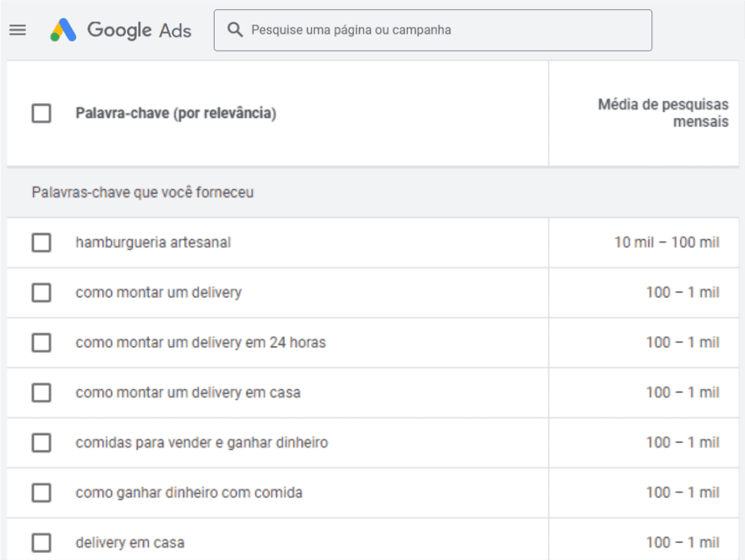Click the Google Ads wordmark text

pyautogui.click(x=139, y=30)
